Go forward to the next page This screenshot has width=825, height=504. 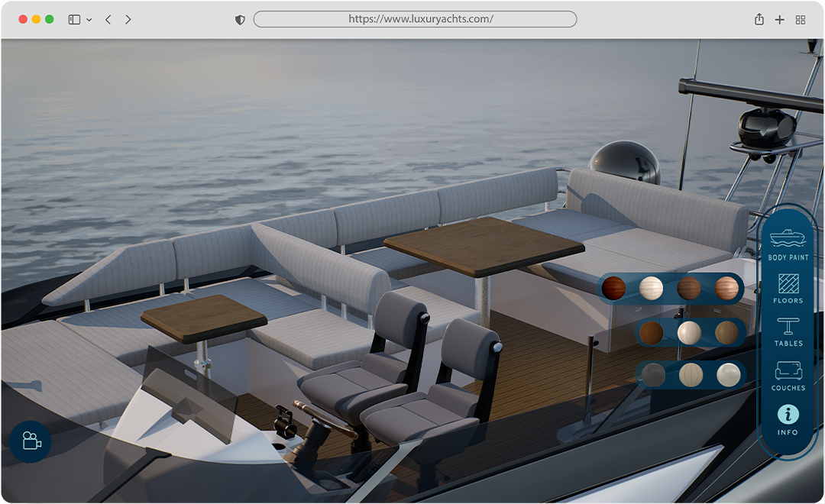[x=128, y=19]
